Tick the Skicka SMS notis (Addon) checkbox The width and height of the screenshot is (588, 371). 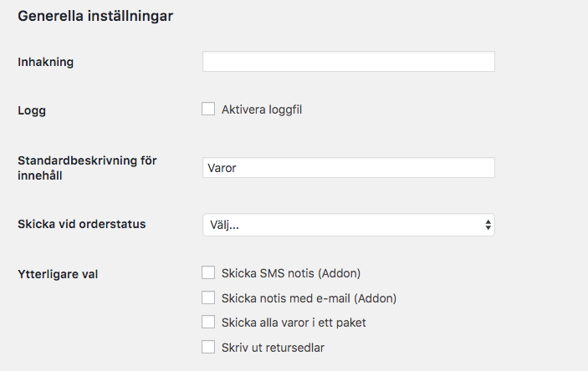tap(208, 272)
